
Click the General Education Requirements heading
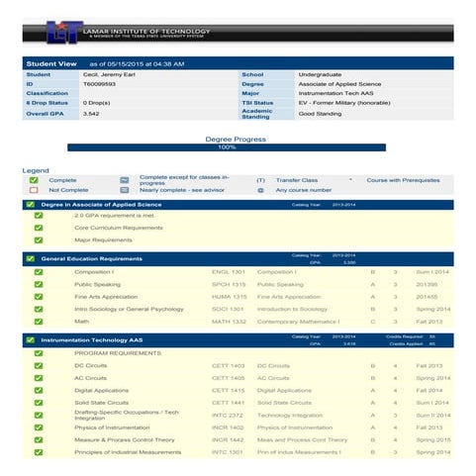[x=92, y=259]
